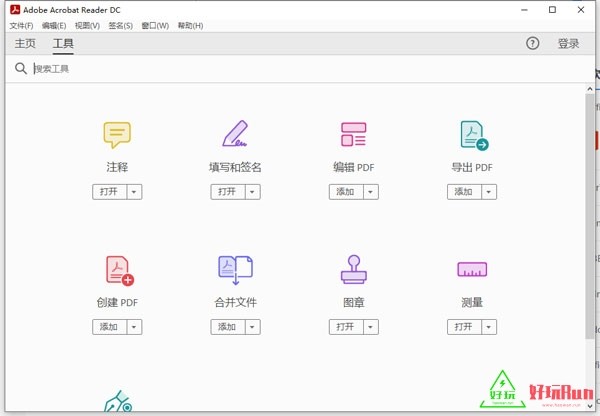Open the 注释 tool with 打开 button
Viewport: 600px width, 416px height.
[x=109, y=192]
